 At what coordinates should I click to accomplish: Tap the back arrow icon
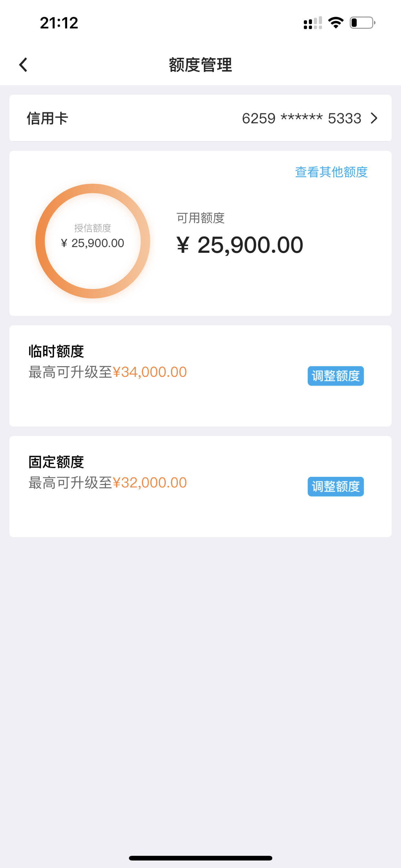coord(23,65)
